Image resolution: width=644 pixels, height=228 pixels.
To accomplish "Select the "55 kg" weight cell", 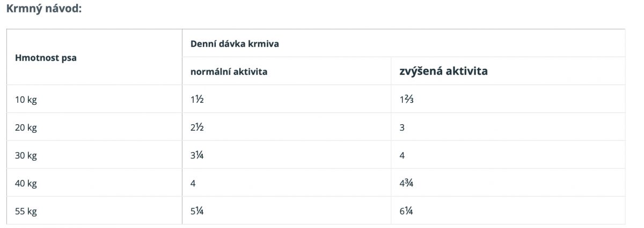I will click(x=26, y=211).
